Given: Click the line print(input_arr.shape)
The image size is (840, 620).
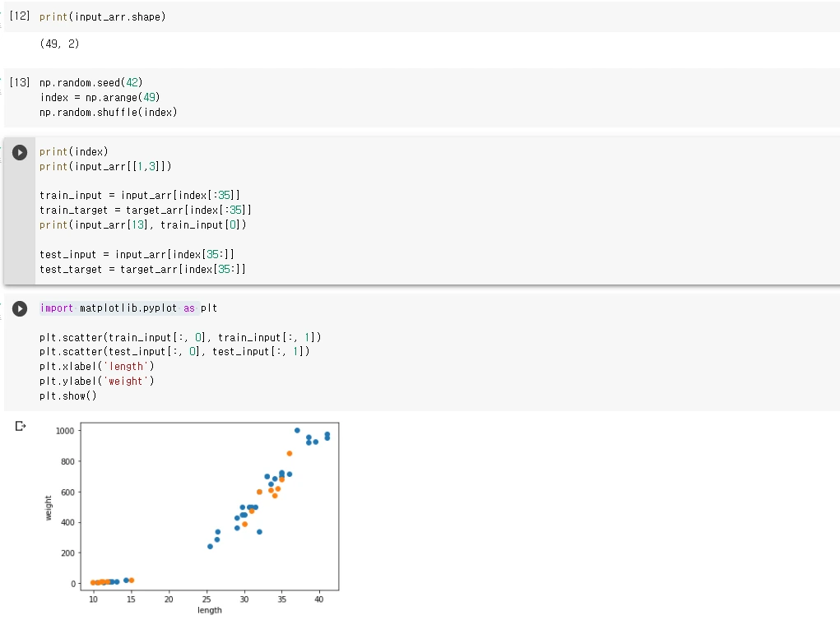Looking at the screenshot, I should click(x=102, y=16).
